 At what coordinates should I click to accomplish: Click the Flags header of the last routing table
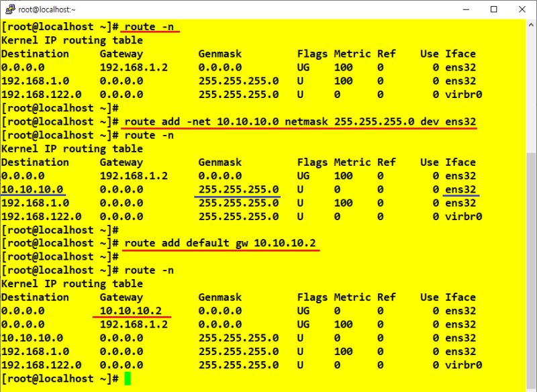tap(312, 297)
